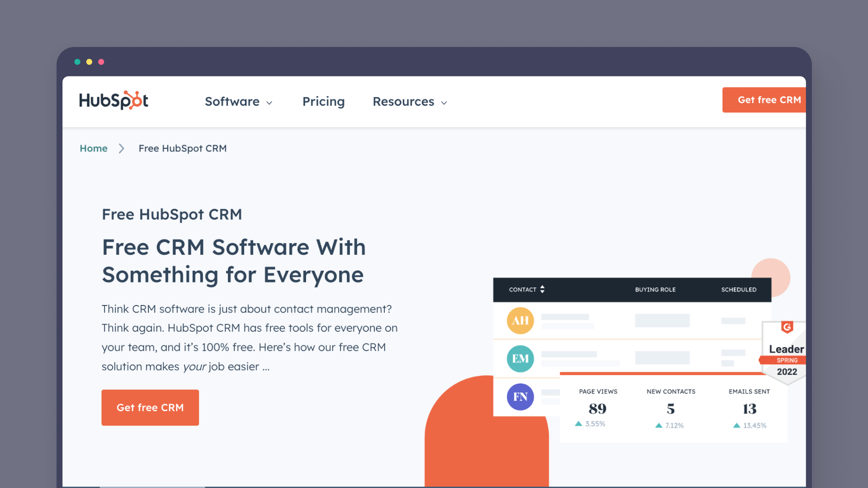The width and height of the screenshot is (868, 488).
Task: Click the header Get free CRM button
Action: (764, 100)
